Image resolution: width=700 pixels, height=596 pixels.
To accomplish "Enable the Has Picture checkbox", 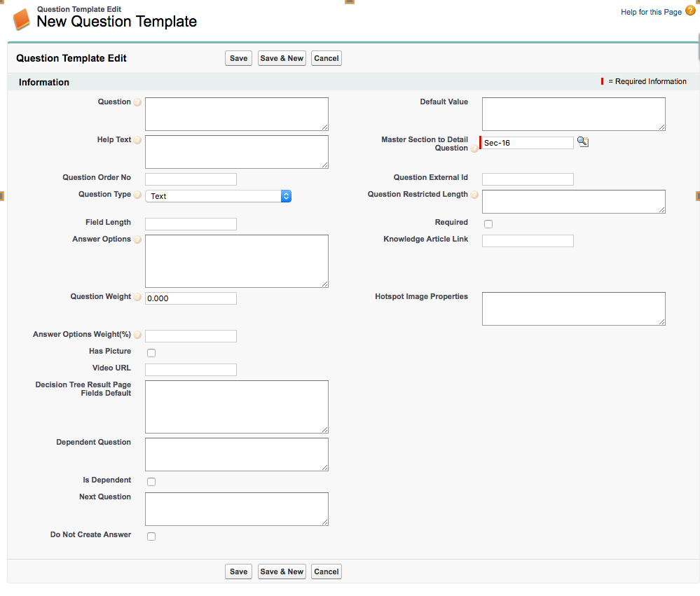I will coord(151,353).
